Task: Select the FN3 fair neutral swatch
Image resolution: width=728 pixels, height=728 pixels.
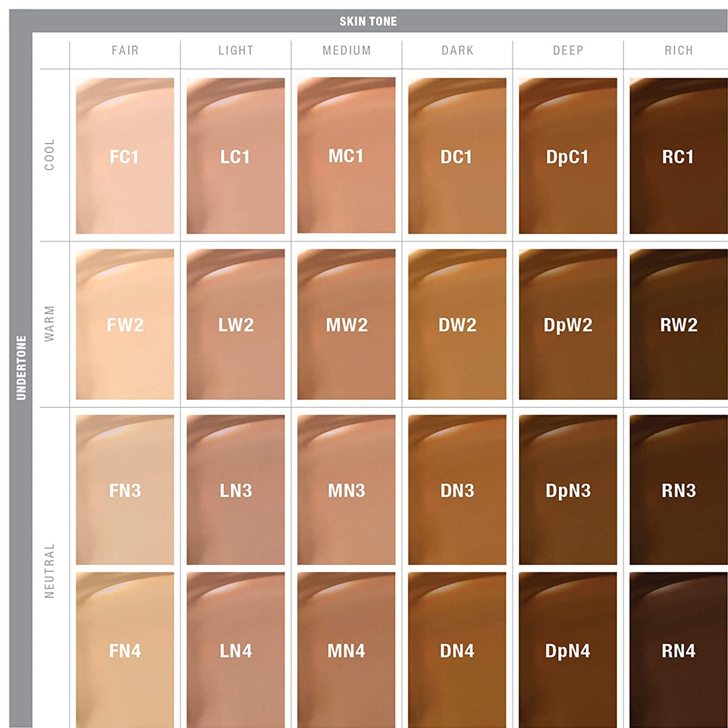Action: click(125, 490)
